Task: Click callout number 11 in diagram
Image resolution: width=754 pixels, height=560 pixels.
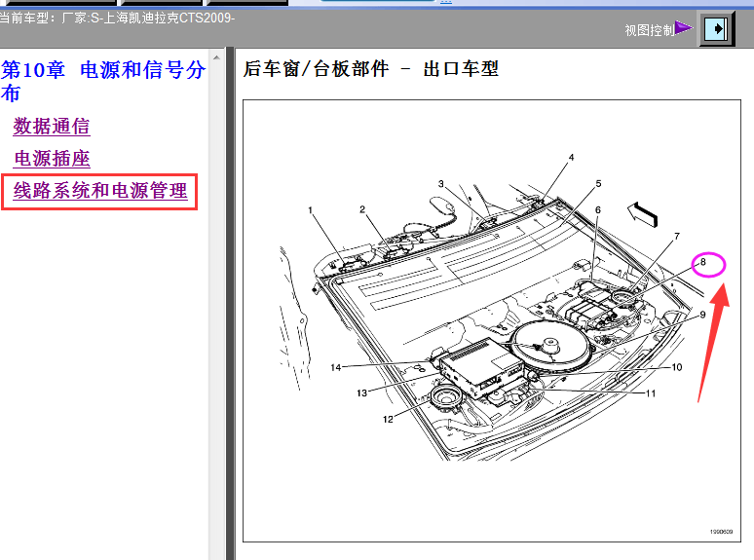Action: [x=651, y=393]
